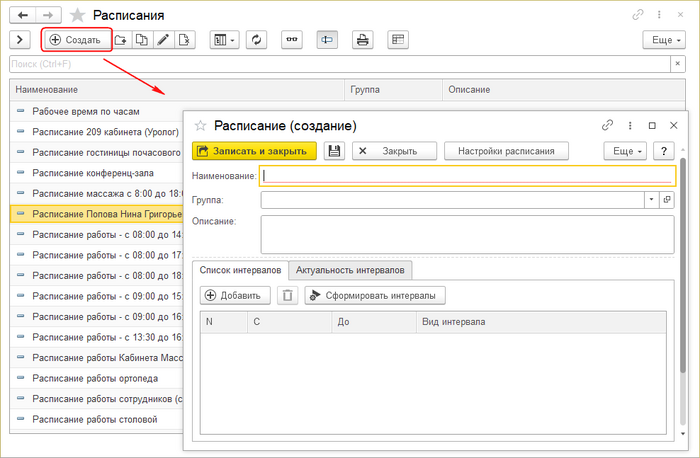Click the refresh list icon

[x=257, y=40]
